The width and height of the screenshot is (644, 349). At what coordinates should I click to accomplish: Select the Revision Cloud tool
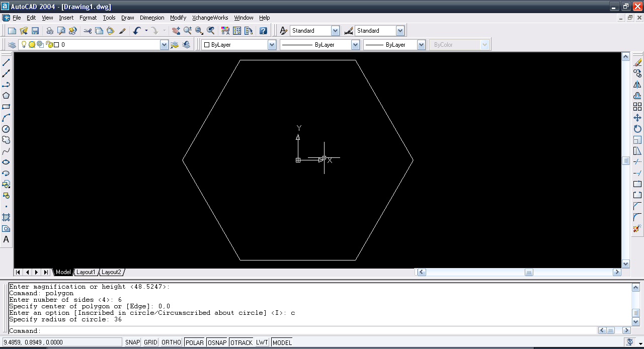6,140
